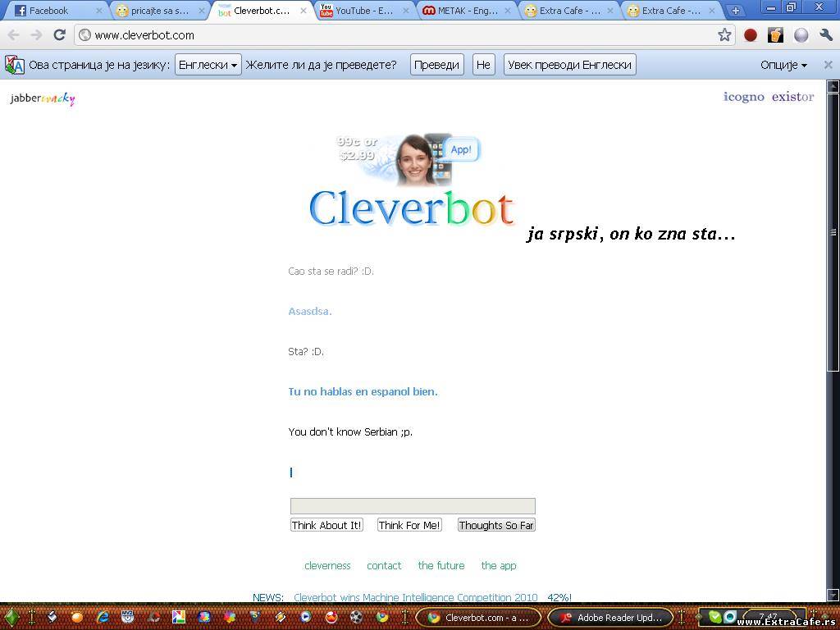Click the page scrollbar down arrow
This screenshot has width=840, height=630.
coord(833,596)
